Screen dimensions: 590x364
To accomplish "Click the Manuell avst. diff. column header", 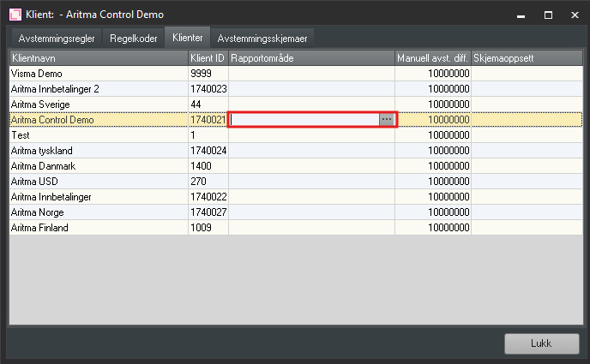I will pos(432,57).
